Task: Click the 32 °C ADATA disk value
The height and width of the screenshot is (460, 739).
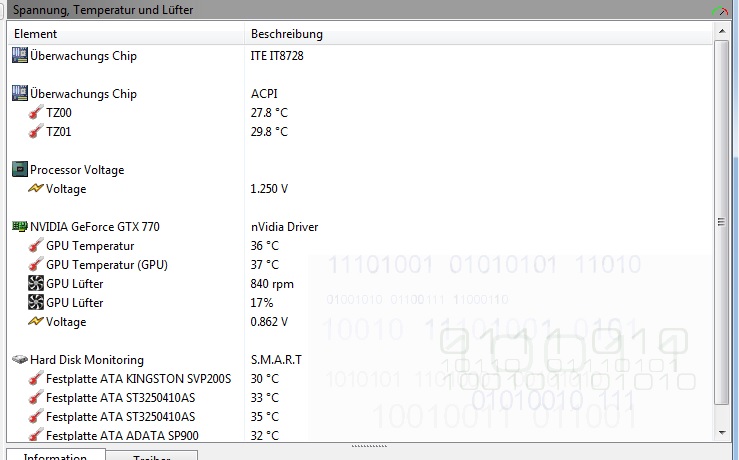Action: click(x=264, y=435)
